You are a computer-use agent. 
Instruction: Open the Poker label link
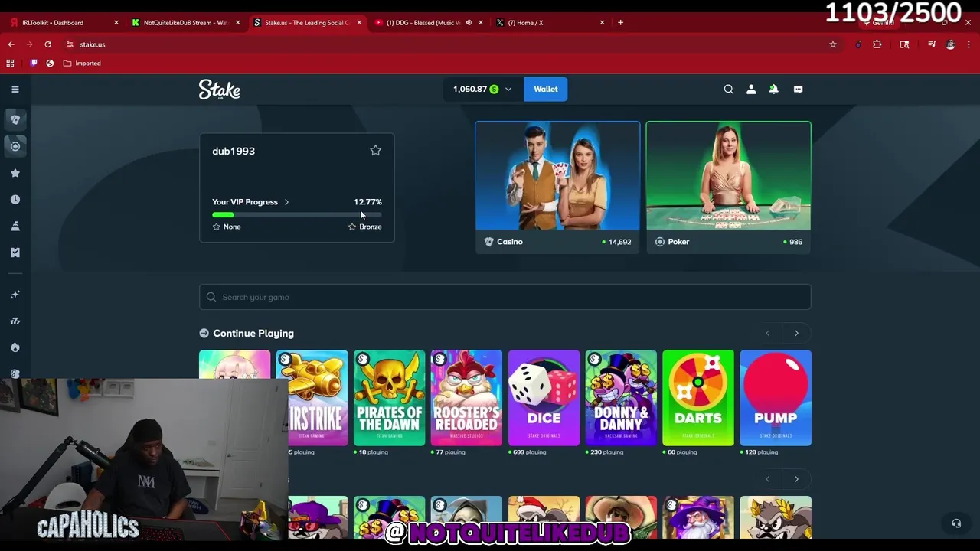point(678,242)
